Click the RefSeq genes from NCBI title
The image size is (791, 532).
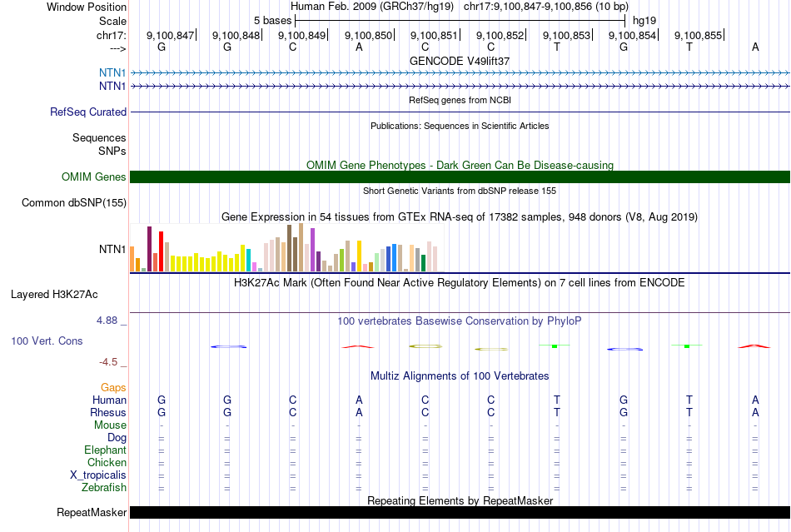tap(460, 100)
